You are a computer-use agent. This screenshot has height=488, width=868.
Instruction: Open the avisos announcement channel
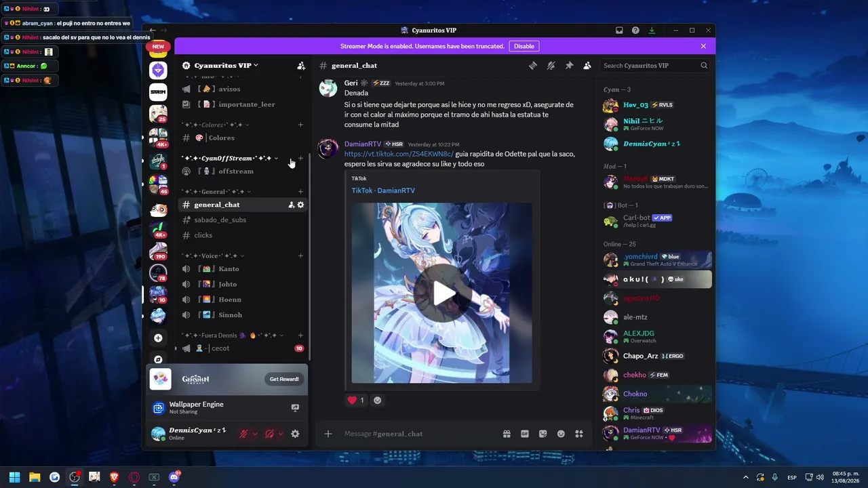pos(243,89)
